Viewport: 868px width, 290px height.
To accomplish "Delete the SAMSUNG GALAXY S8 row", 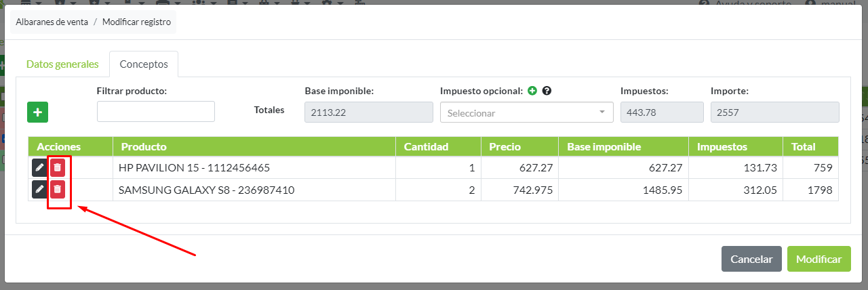I will tap(58, 190).
